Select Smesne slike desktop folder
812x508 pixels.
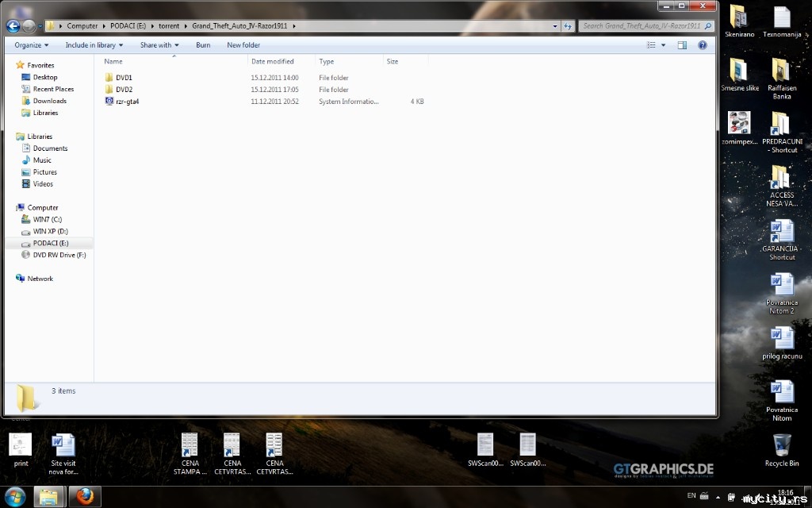tap(740, 75)
